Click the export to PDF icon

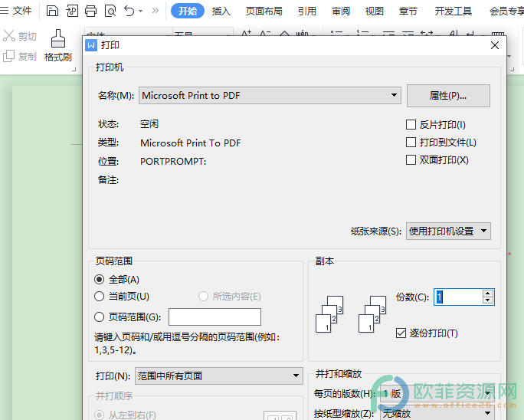[x=71, y=11]
